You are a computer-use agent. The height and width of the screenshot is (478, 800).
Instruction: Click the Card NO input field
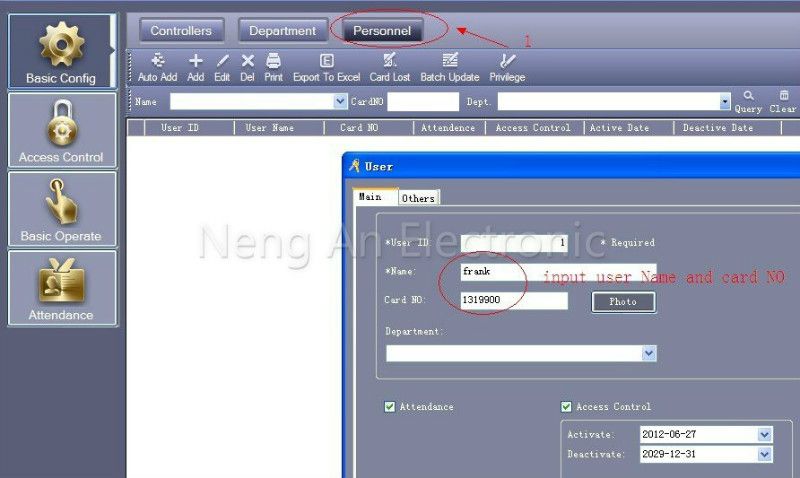pyautogui.click(x=514, y=300)
